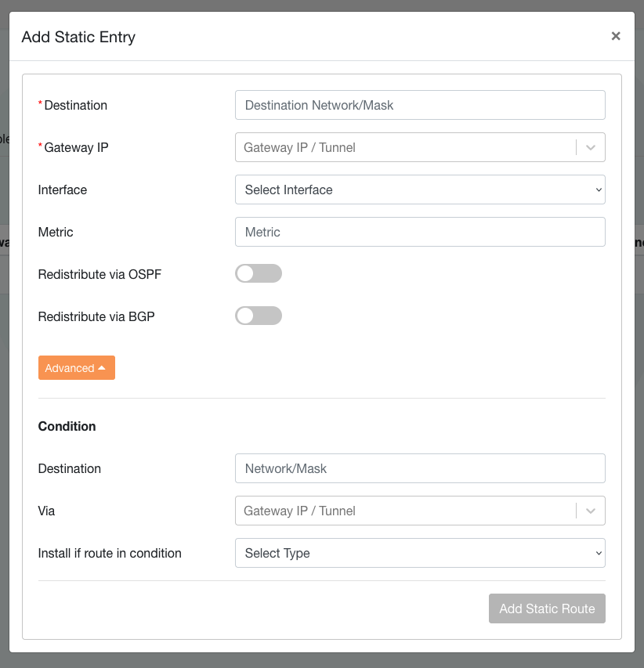Click the Install if route in condition label

click(x=110, y=553)
